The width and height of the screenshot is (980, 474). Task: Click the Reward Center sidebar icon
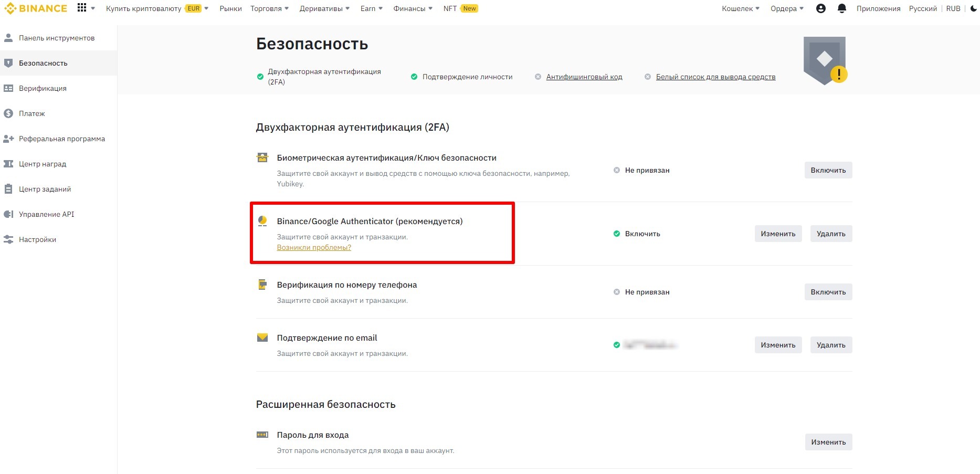(x=8, y=164)
